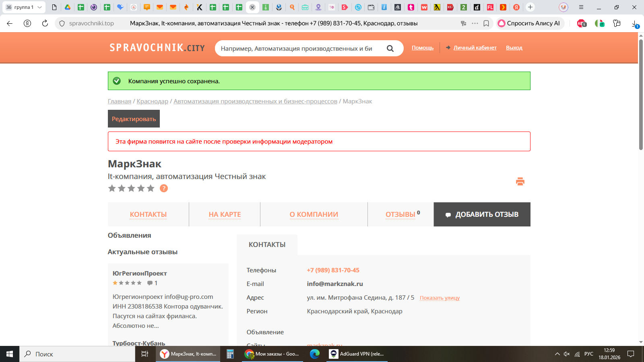This screenshot has height=362, width=644.
Task: Click the fifth rating star under MarkZnak
Action: click(151, 188)
